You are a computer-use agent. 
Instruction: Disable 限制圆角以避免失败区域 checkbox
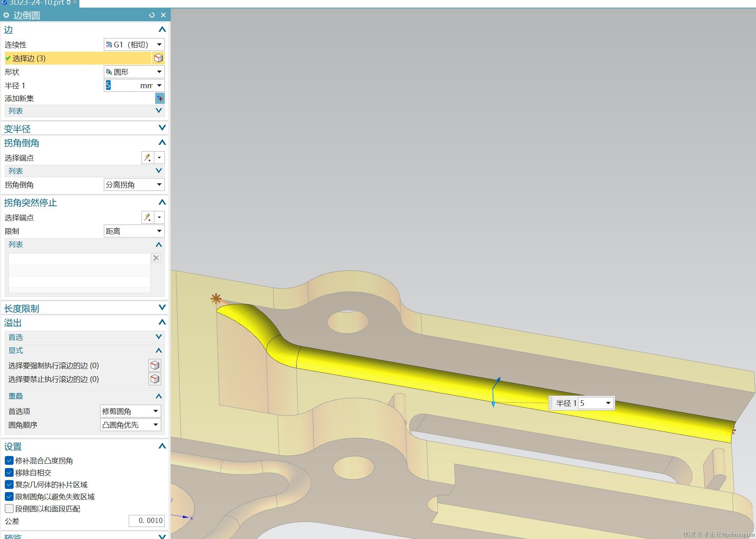tap(9, 496)
